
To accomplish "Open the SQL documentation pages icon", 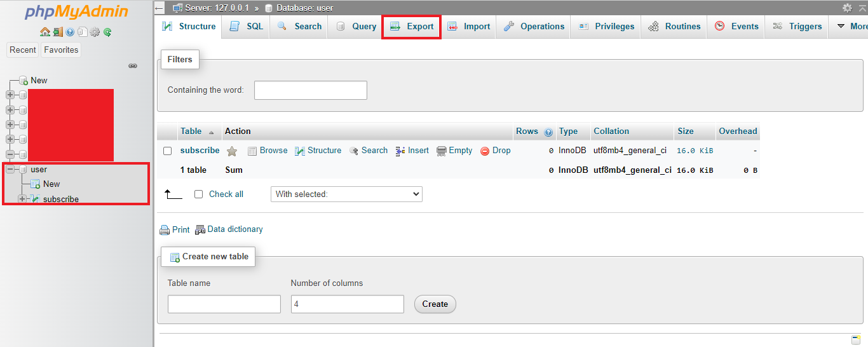I will coord(82,32).
